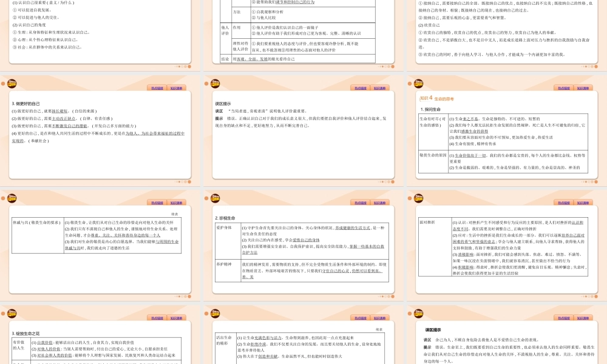Click the logo badge on the 休戚与共 table slide
This screenshot has width=607, height=364.
(12, 198)
